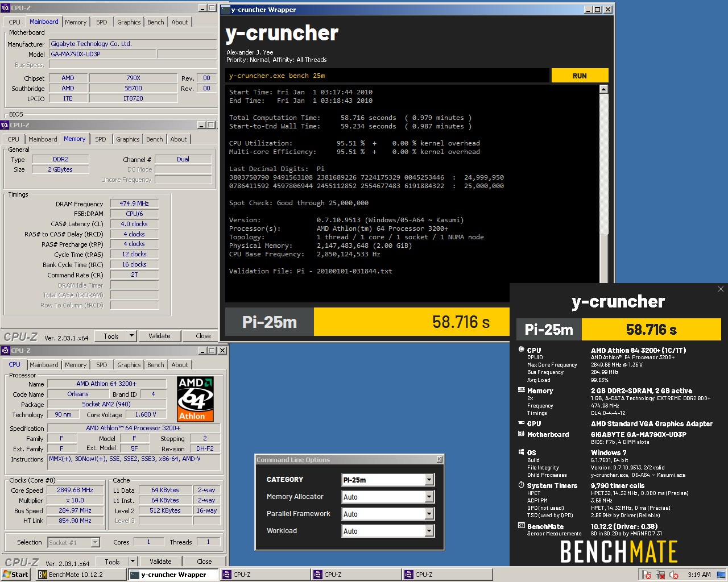Click Validate in CPU-Z CPU window
Viewport: 728px width, 582px height.
pos(160,562)
